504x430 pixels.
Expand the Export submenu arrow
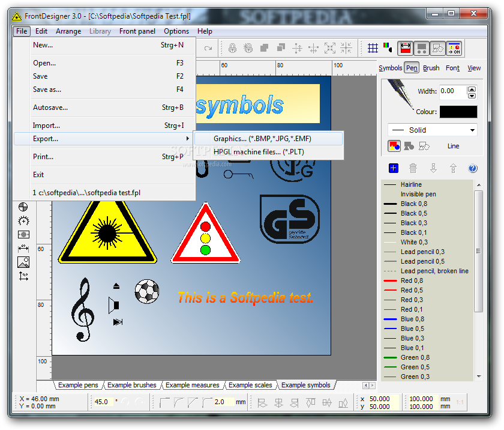click(x=187, y=139)
